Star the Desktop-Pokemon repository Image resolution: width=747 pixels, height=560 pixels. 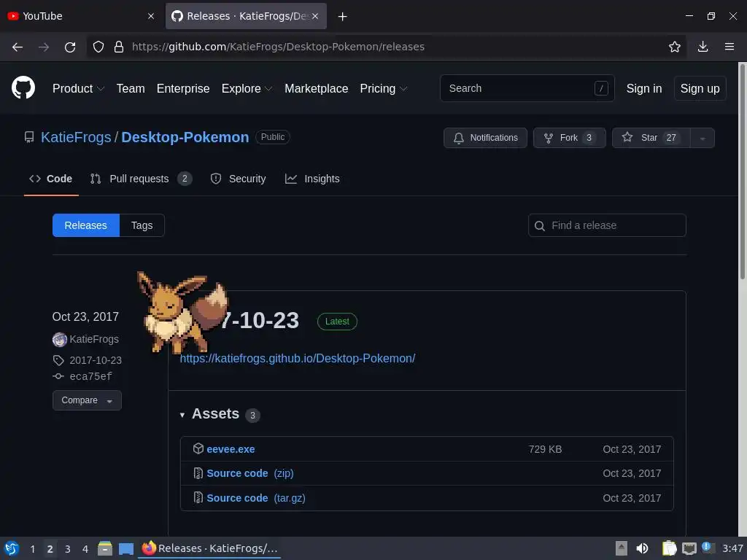[x=651, y=138]
